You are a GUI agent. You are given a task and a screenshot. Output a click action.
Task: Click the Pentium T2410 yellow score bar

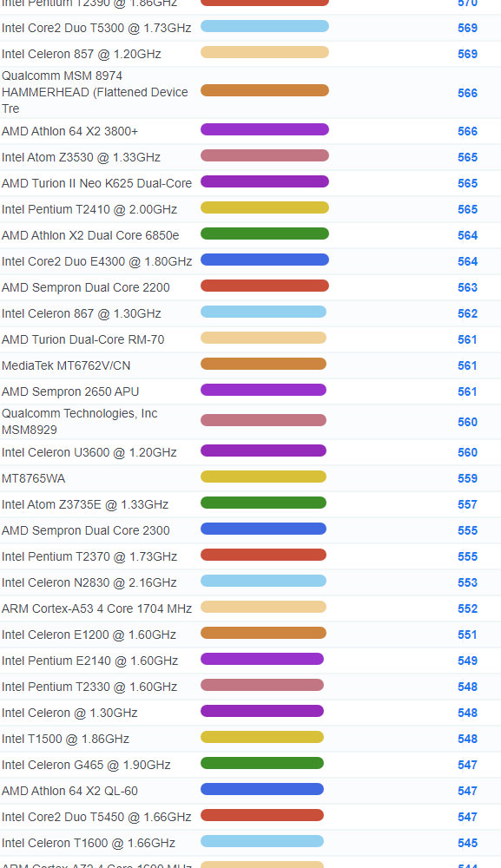coord(265,207)
